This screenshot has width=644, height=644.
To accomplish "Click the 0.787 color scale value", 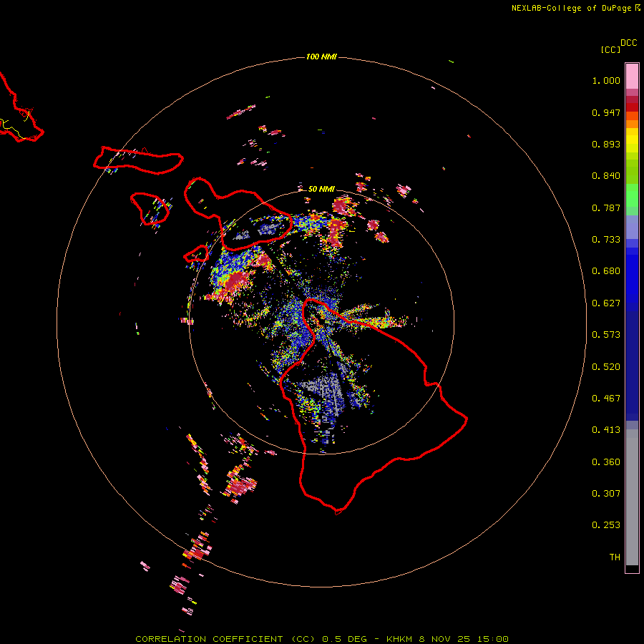I will click(x=606, y=208).
